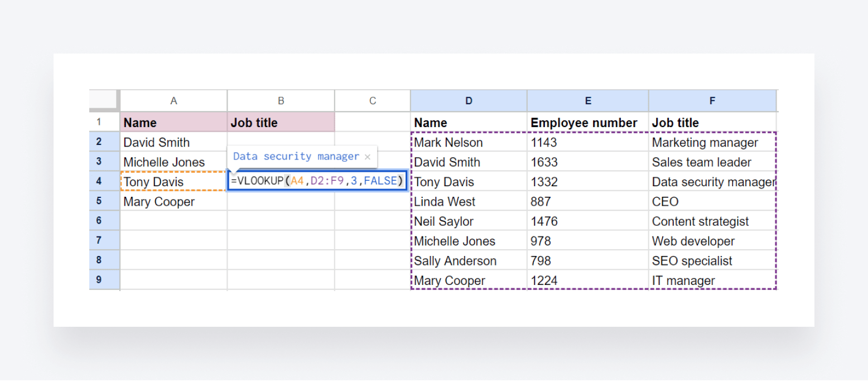The width and height of the screenshot is (868, 387).
Task: Select row 2 header
Action: (104, 142)
